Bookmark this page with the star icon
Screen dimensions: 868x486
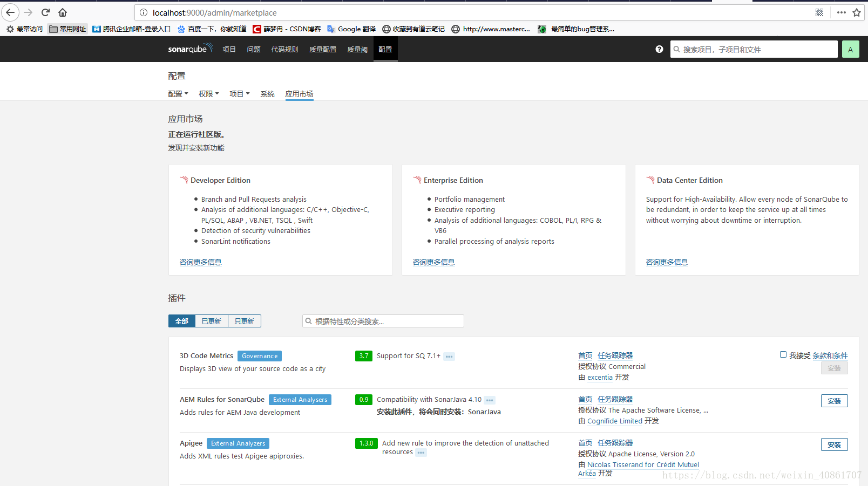(857, 12)
